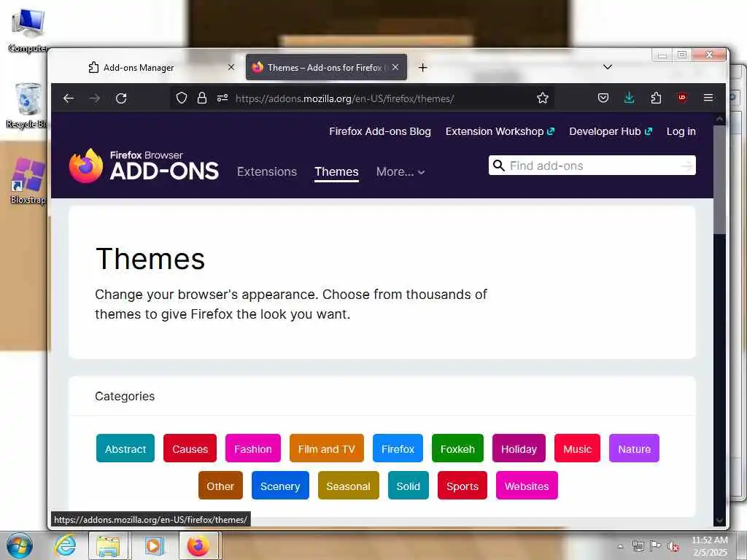Click Firefox icon on taskbar
This screenshot has width=747, height=560.
click(198, 545)
